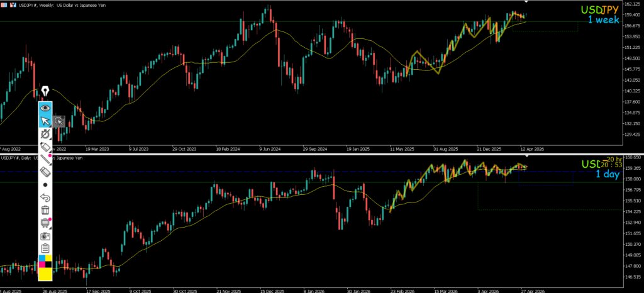644x293 pixels.
Task: Open the multicolor palette swatch
Action: point(45,261)
